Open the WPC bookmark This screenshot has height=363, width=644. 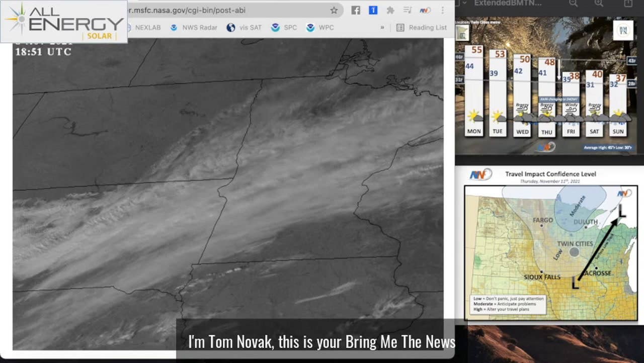(320, 28)
